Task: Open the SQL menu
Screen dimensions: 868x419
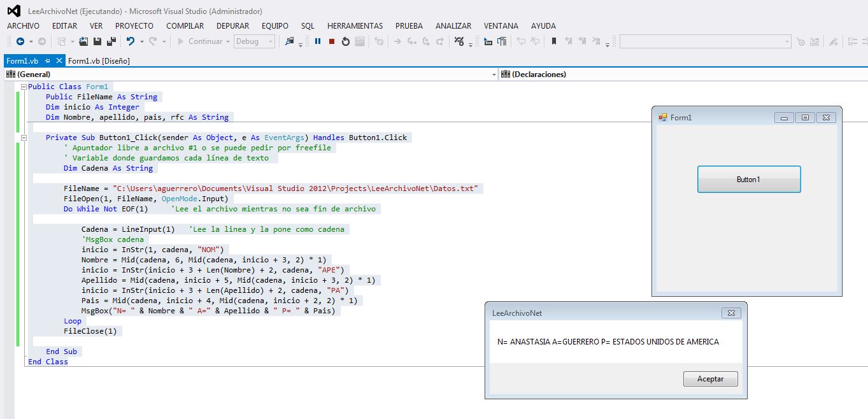Action: point(308,26)
